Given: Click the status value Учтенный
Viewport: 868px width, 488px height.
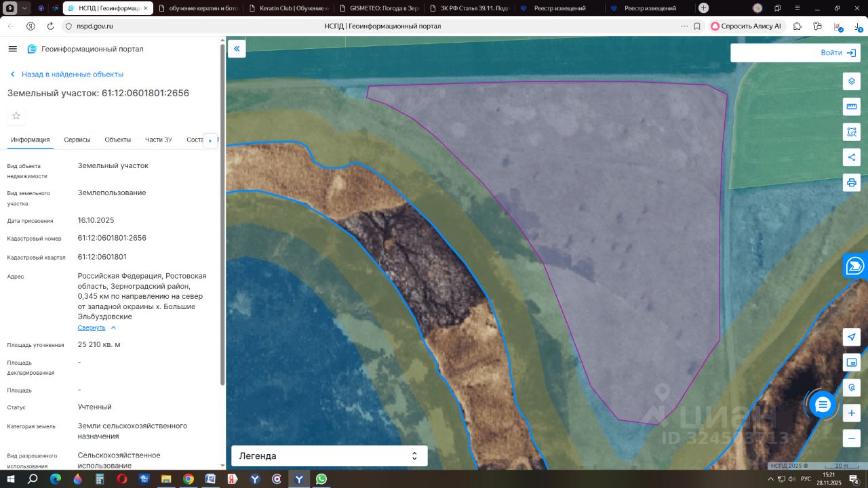Looking at the screenshot, I should point(95,407).
